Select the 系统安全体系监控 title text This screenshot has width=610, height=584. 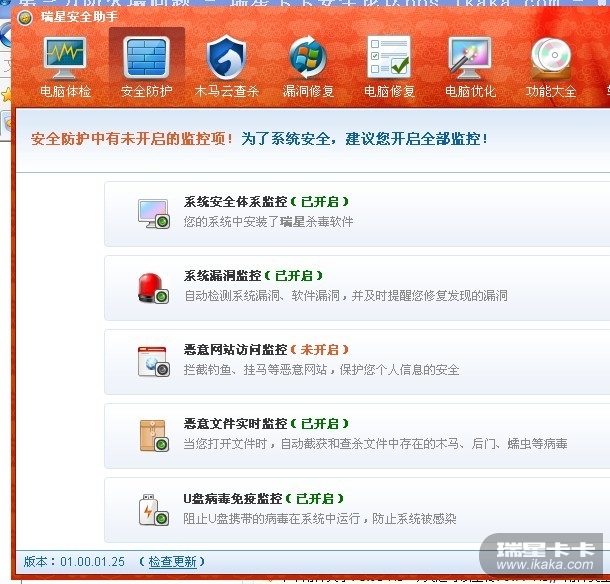(236, 202)
